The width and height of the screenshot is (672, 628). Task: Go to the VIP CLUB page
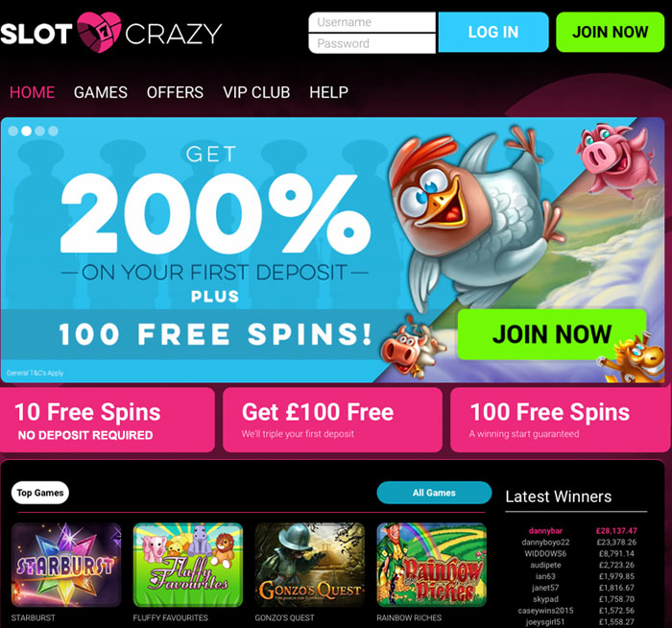pos(256,92)
